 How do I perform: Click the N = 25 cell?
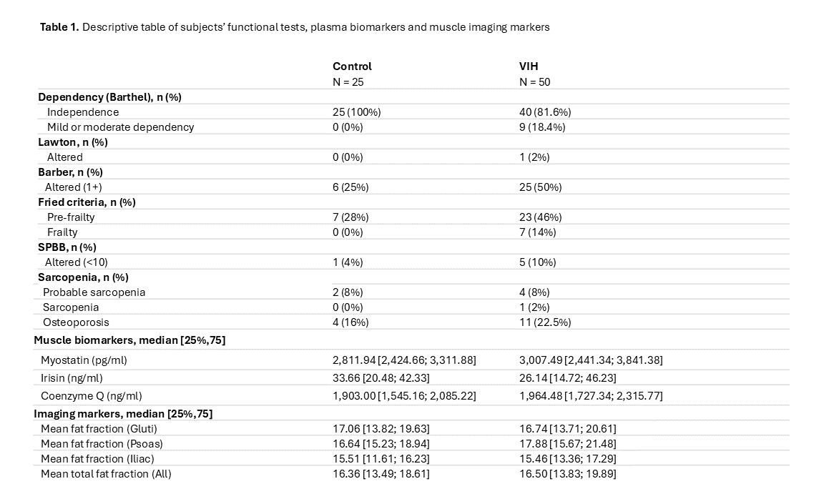coord(348,82)
